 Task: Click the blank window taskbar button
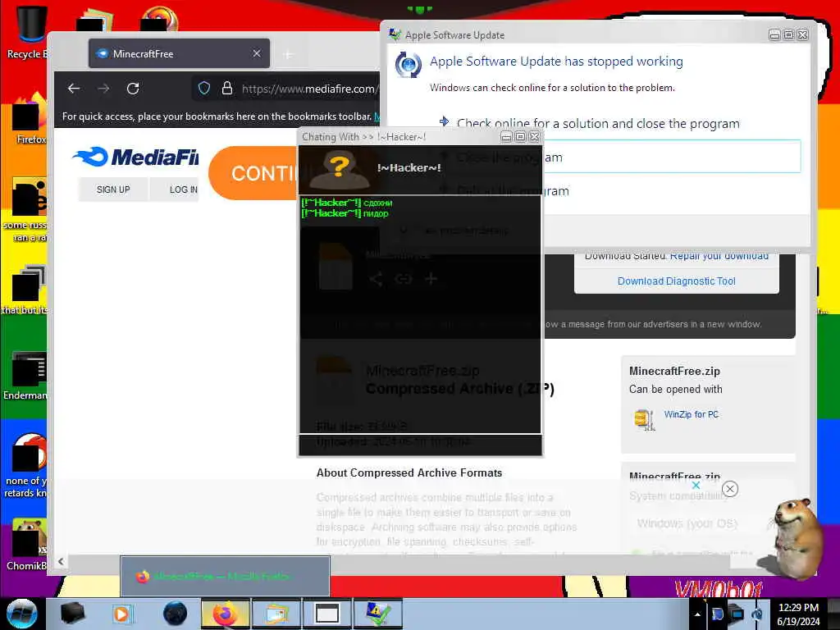pyautogui.click(x=326, y=614)
